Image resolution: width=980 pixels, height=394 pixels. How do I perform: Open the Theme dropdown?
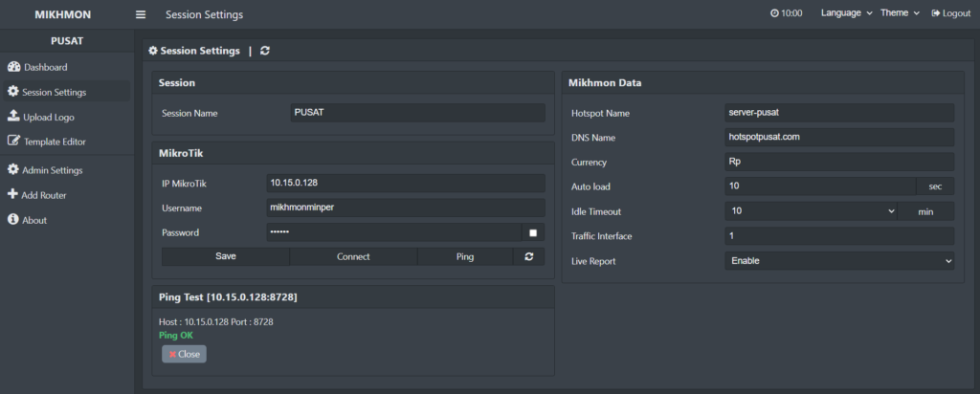tap(900, 13)
